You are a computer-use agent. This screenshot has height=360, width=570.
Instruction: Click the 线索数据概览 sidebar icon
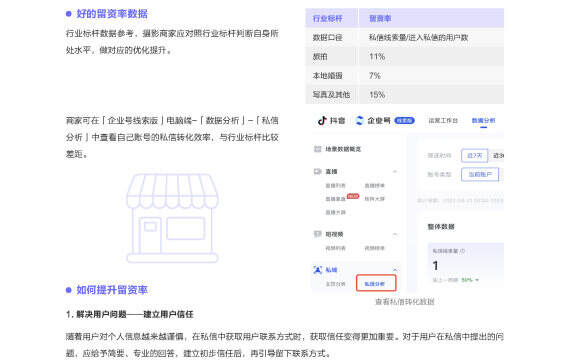(x=317, y=149)
